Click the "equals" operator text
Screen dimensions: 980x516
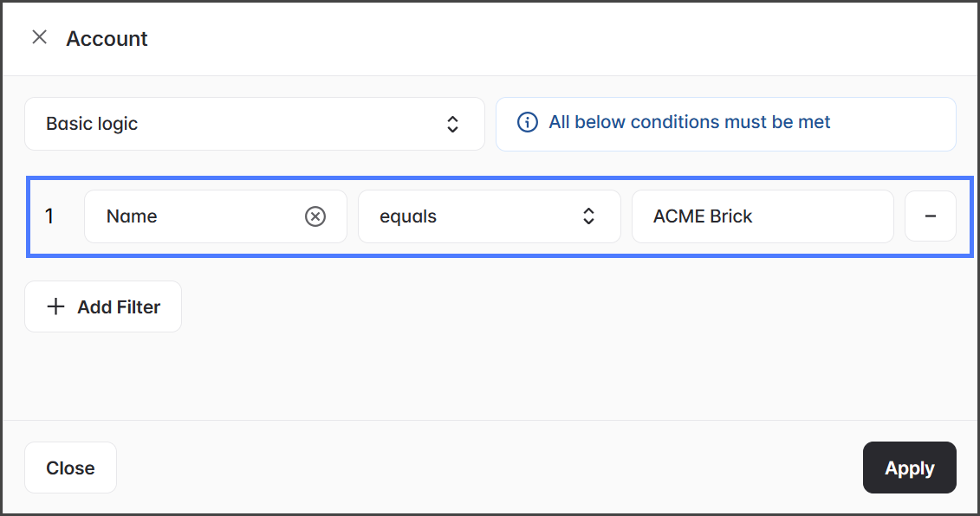pos(408,216)
